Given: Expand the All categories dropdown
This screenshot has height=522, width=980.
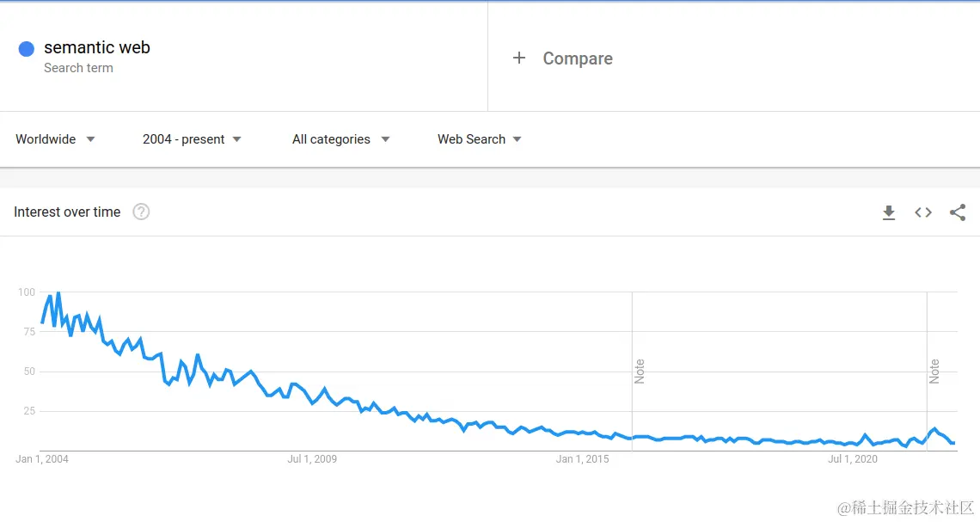Looking at the screenshot, I should 340,139.
